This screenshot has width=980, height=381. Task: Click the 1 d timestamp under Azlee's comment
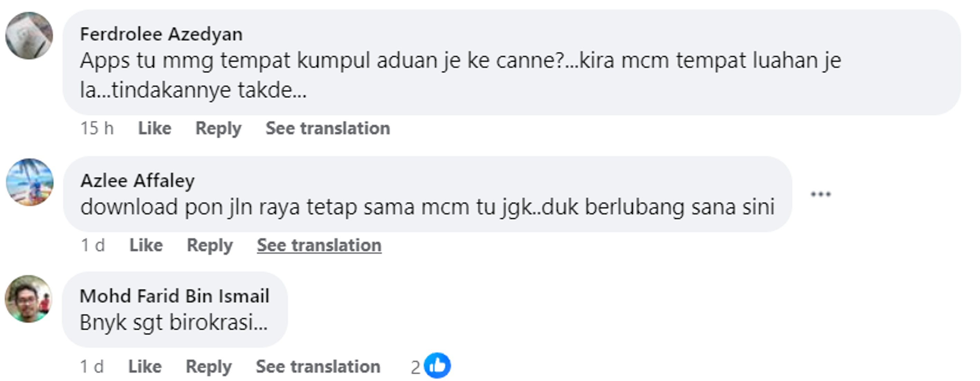point(93,245)
